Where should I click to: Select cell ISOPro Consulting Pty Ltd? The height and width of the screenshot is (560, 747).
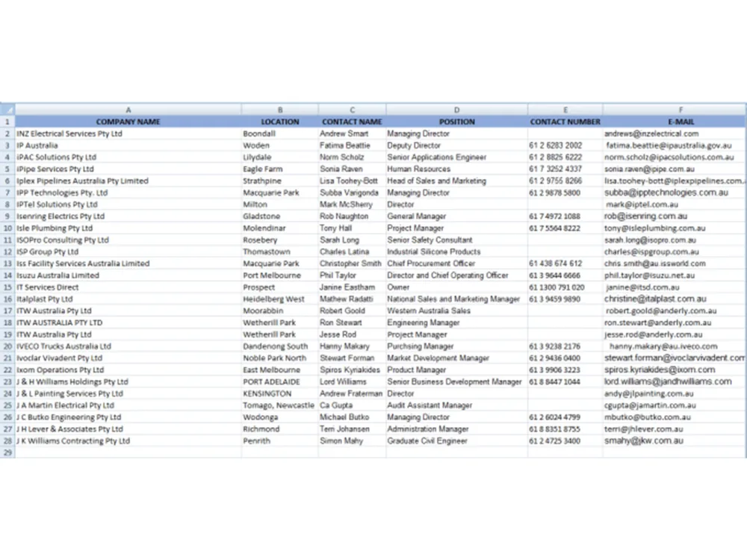[x=128, y=240]
